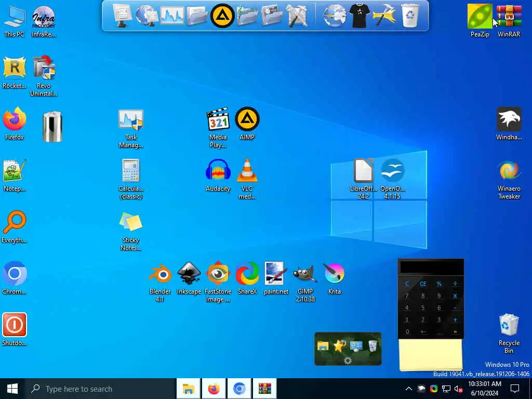Launch Media Player Classic desktop shortcut
The height and width of the screenshot is (399, 532).
[x=218, y=128]
